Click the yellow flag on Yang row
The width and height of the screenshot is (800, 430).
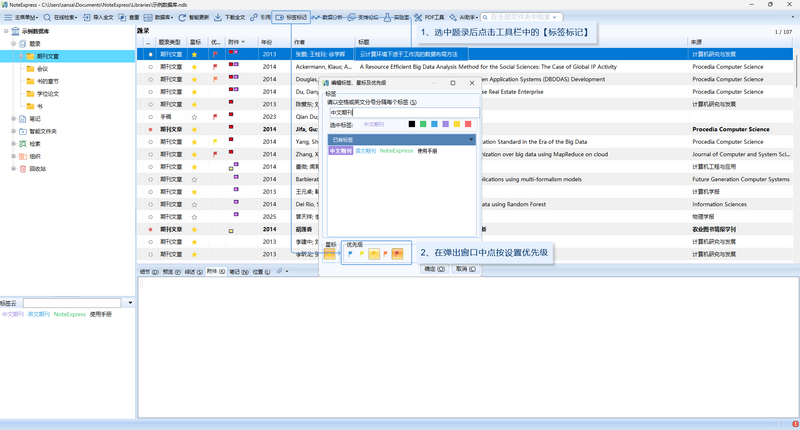(215, 142)
